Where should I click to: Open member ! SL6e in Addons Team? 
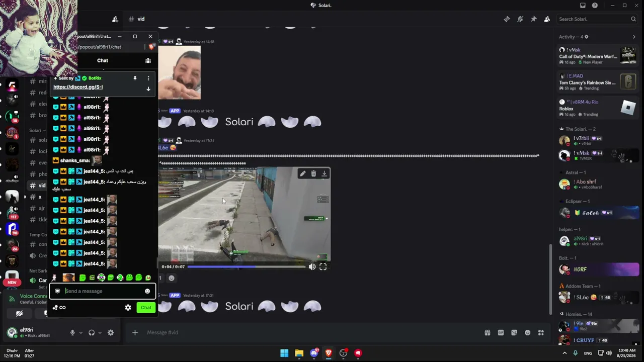[x=598, y=298]
